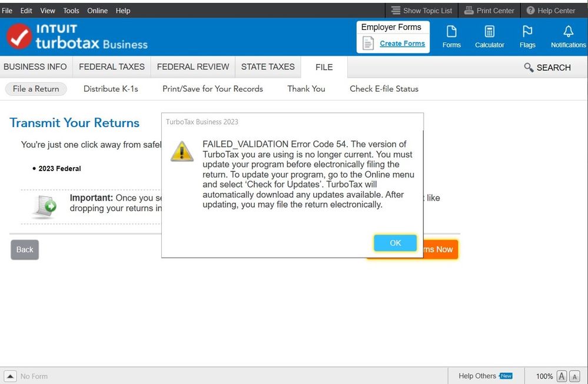The height and width of the screenshot is (384, 588).
Task: Open the Help menu
Action: [x=123, y=11]
